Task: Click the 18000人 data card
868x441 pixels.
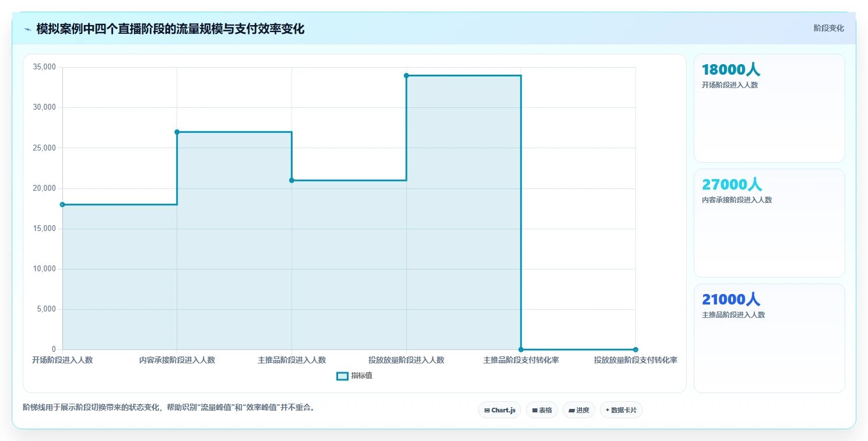Action: pyautogui.click(x=769, y=108)
